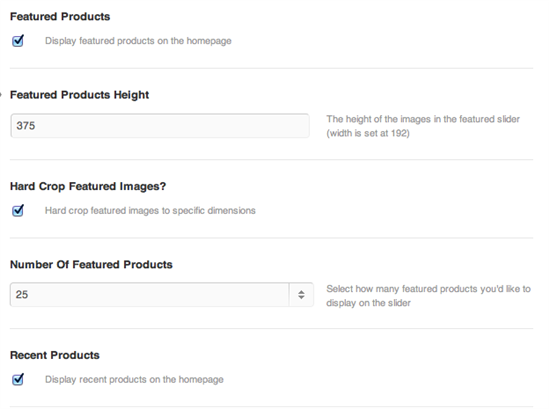Click the small arrow left of Featured Products Height
This screenshot has width=549, height=409.
pos(1,95)
